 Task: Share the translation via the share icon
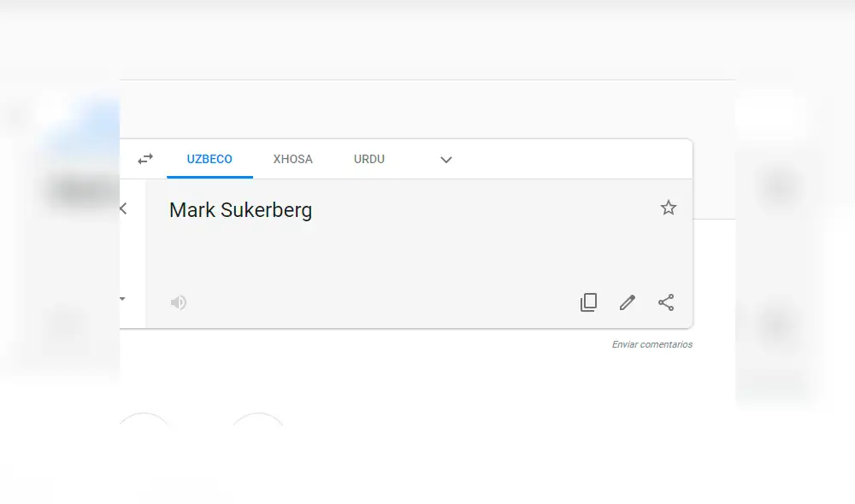(x=666, y=302)
